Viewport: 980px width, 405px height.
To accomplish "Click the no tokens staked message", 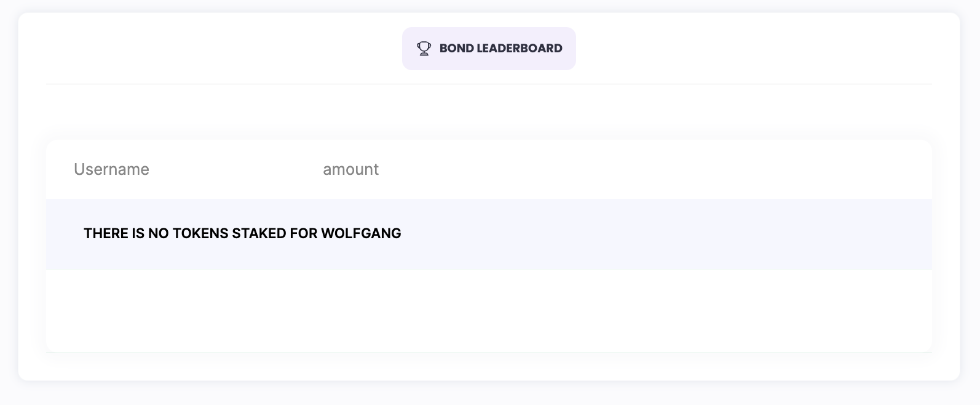I will click(x=242, y=234).
